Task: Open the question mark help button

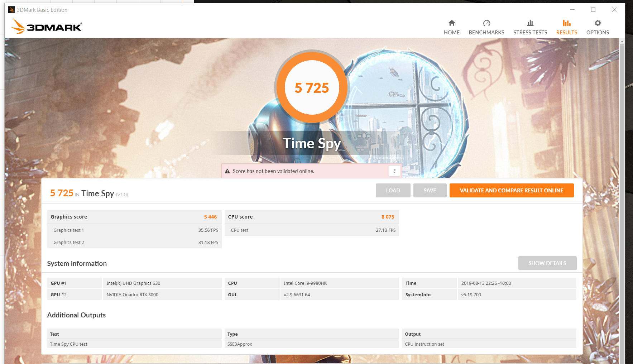Action: click(x=394, y=171)
